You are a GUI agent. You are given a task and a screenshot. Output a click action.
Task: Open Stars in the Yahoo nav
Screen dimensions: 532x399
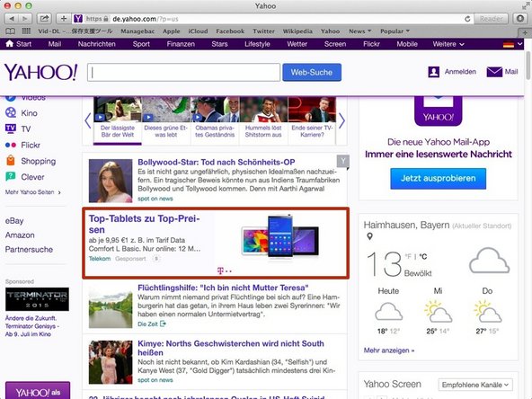219,44
